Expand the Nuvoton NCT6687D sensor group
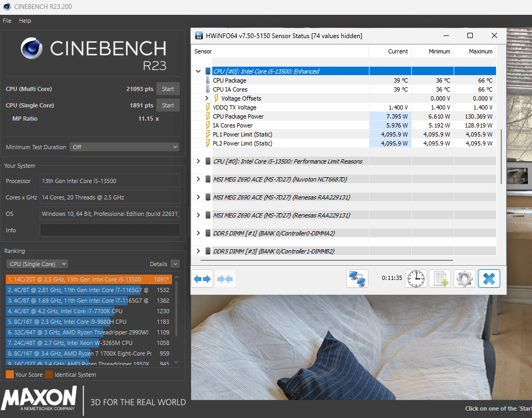This screenshot has width=532, height=418. coord(199,179)
